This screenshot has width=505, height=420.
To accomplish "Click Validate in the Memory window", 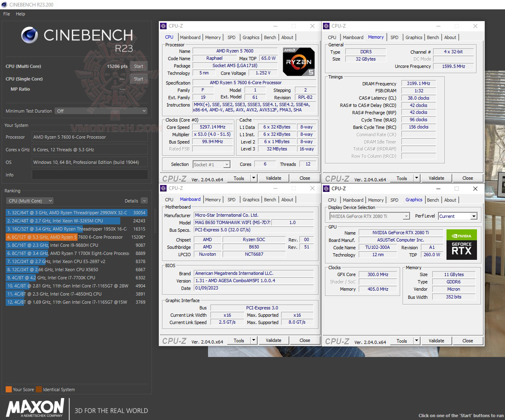I will click(x=436, y=178).
